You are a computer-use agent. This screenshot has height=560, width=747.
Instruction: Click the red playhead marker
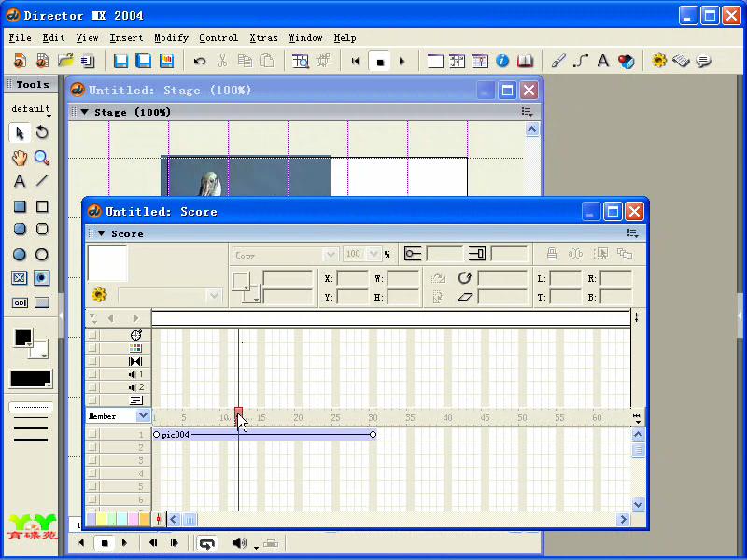tap(238, 412)
